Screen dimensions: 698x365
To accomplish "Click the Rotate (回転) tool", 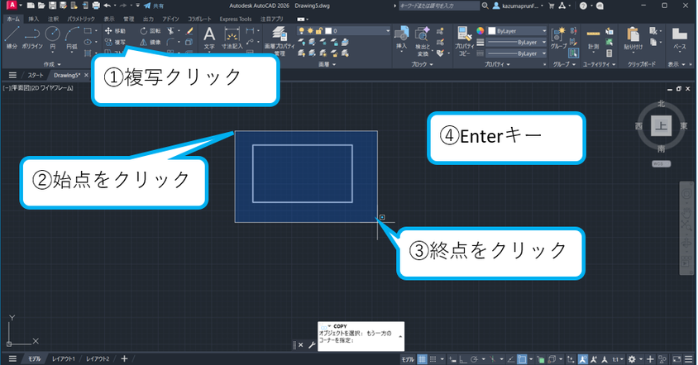I will click(x=150, y=31).
